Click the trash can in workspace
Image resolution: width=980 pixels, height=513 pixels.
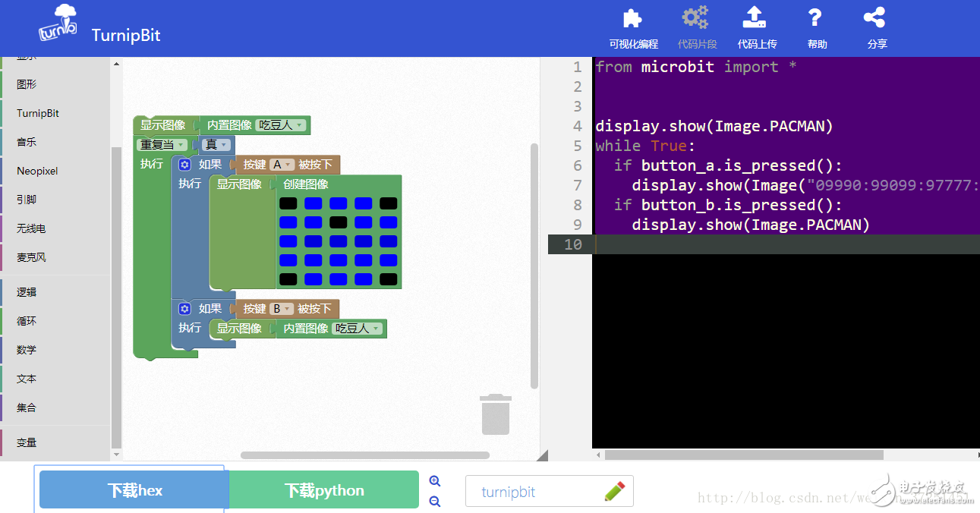point(496,414)
